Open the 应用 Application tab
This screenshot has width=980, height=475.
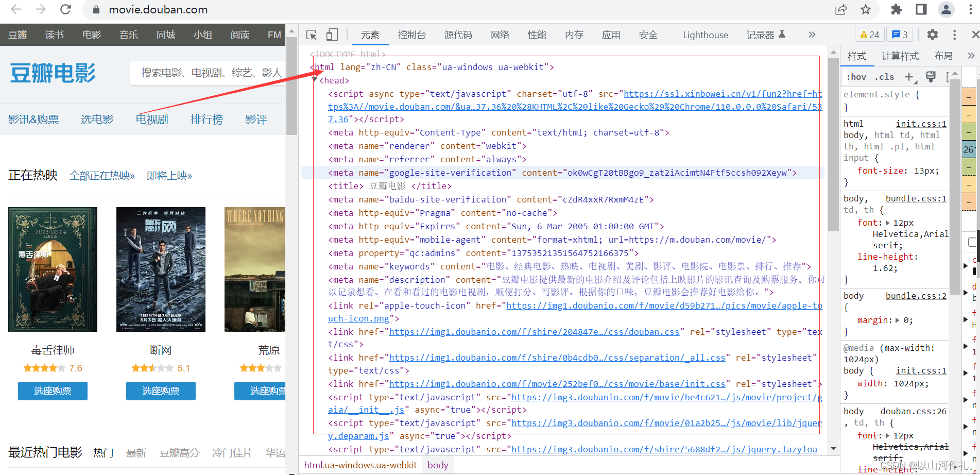[x=611, y=35]
